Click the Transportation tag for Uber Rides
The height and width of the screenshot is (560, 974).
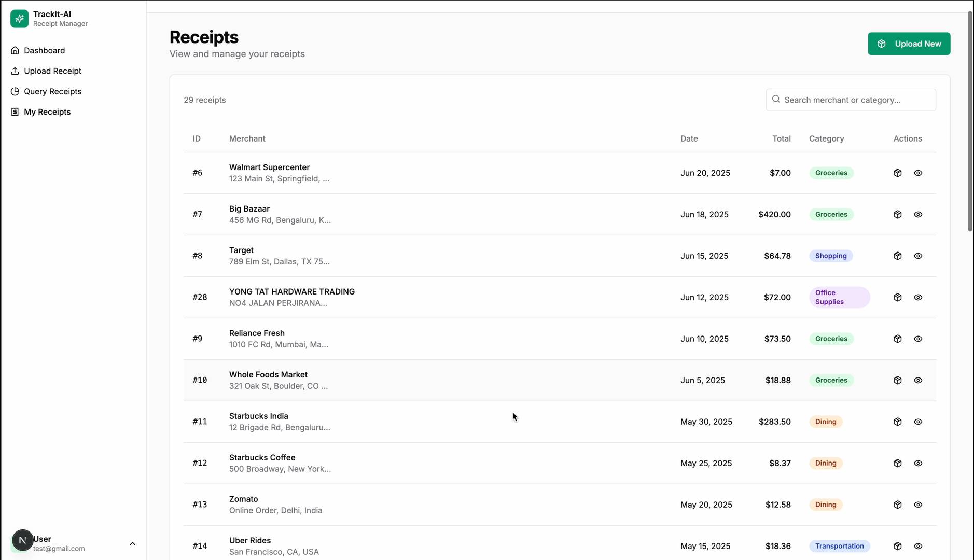(839, 546)
